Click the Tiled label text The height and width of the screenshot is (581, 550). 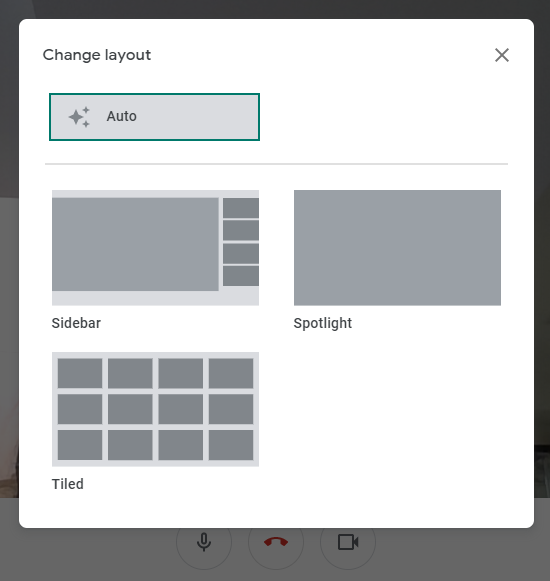[x=67, y=484]
